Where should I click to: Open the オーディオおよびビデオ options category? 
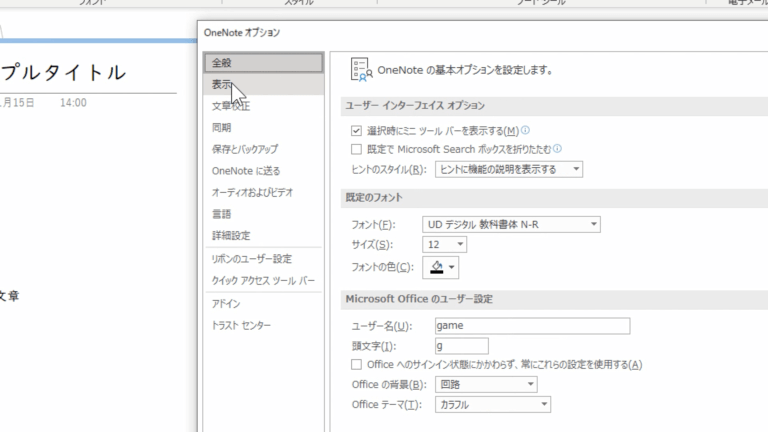coord(264,192)
